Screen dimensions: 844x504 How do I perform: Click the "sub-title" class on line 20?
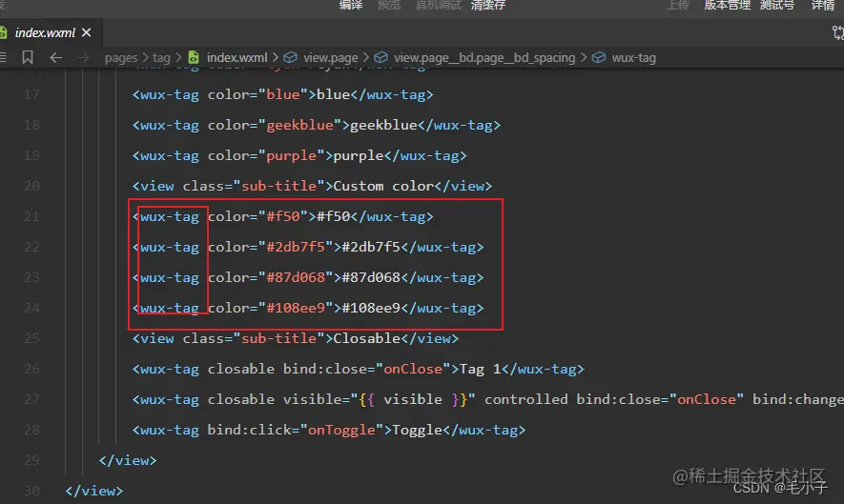(278, 186)
